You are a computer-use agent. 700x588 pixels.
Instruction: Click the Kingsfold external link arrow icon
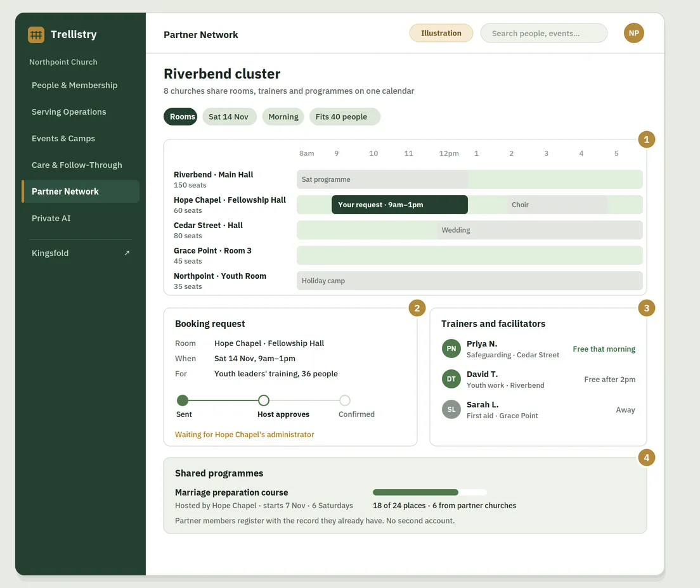[127, 253]
